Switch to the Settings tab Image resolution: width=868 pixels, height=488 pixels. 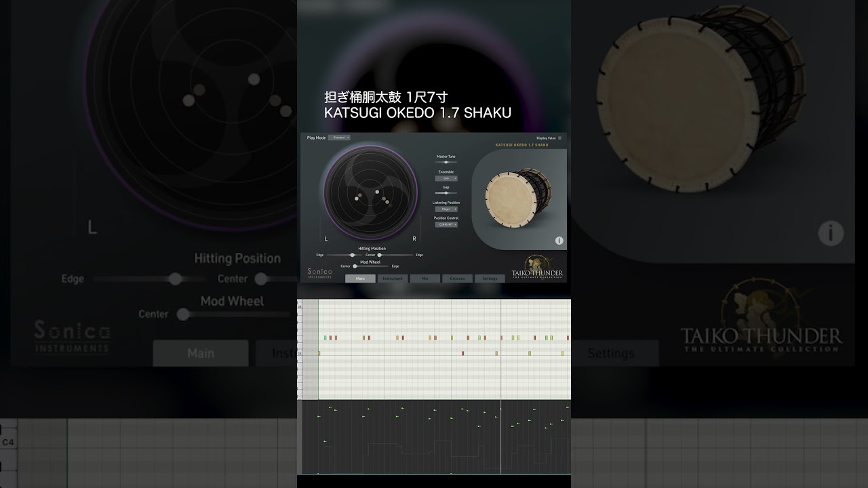pyautogui.click(x=490, y=279)
